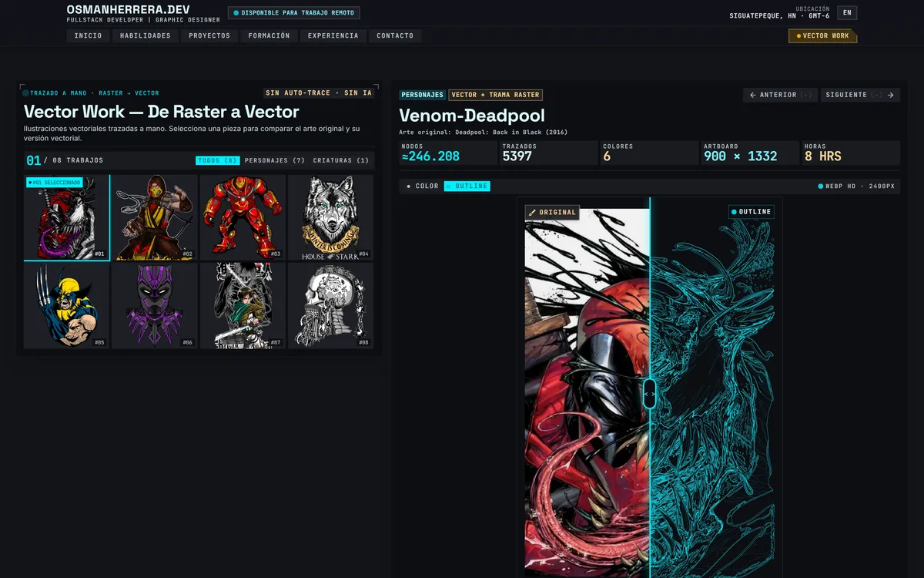Select the #02 Scorpion ninja thumbnail
This screenshot has height=578, width=924.
pos(155,217)
